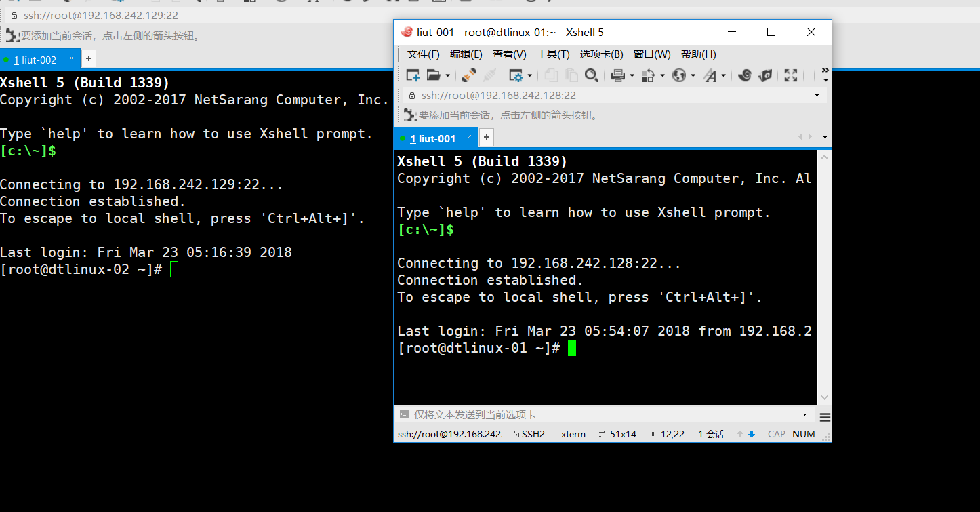The image size is (980, 512).
Task: Open the 窗口(W) menu
Action: (x=652, y=54)
